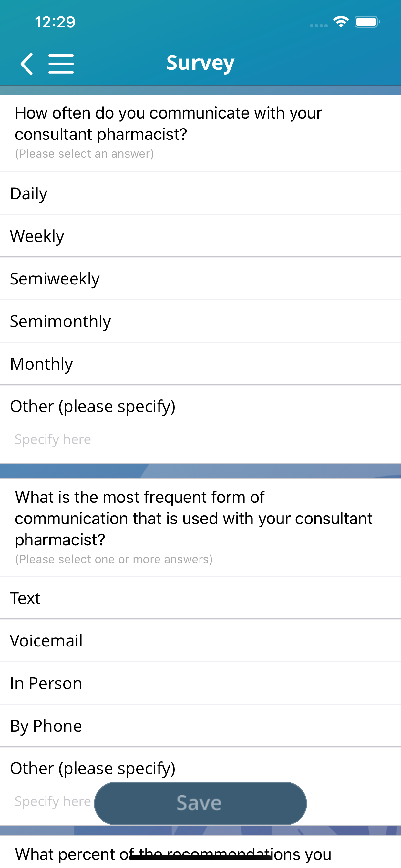Screen dimensions: 401x868
Task: Tap the Wi-Fi status icon
Action: (341, 22)
